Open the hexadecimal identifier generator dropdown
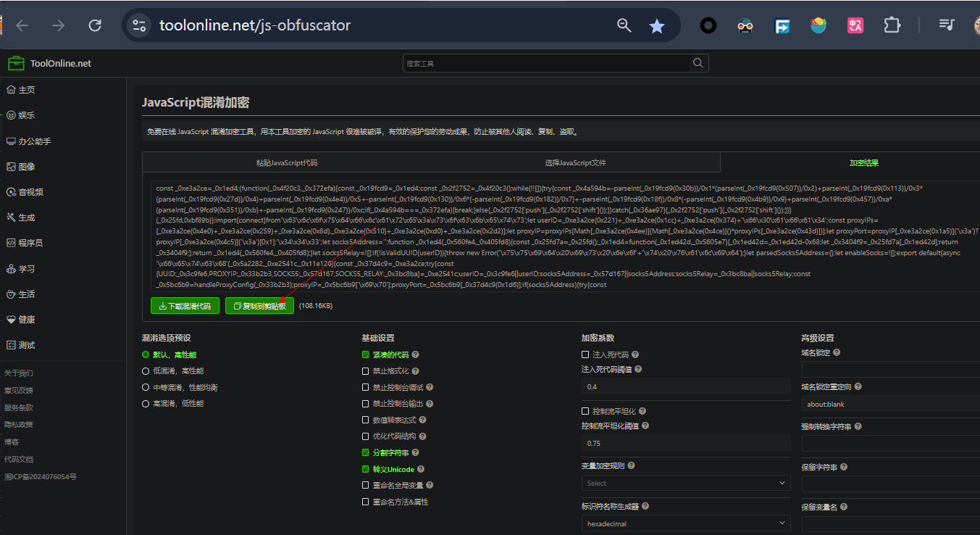Viewport: 980px width, 535px height. (686, 523)
